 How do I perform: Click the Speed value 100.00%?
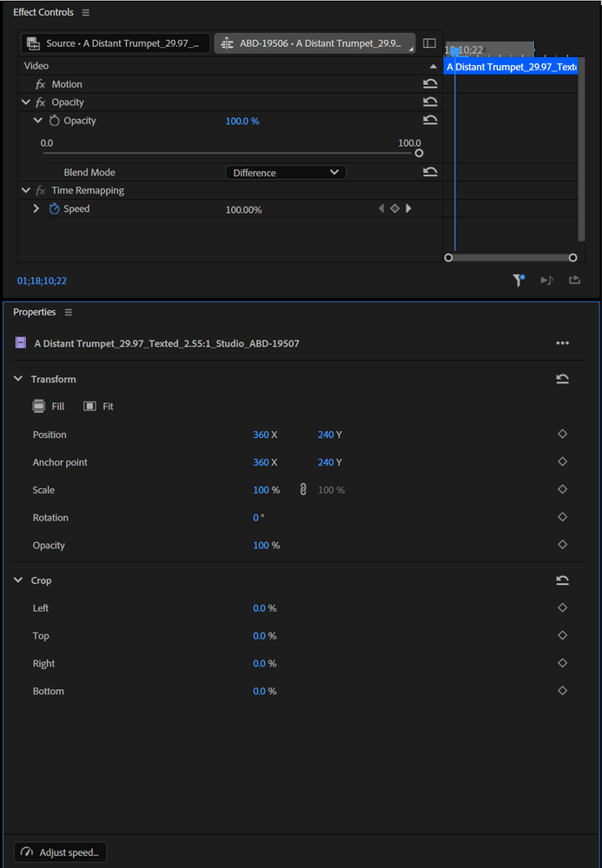click(x=243, y=209)
